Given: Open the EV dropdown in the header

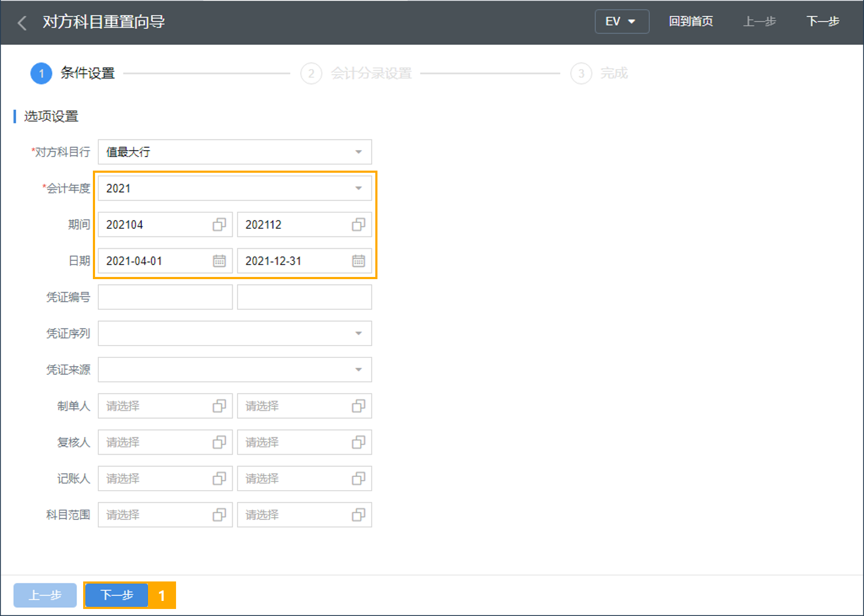Looking at the screenshot, I should click(x=622, y=22).
